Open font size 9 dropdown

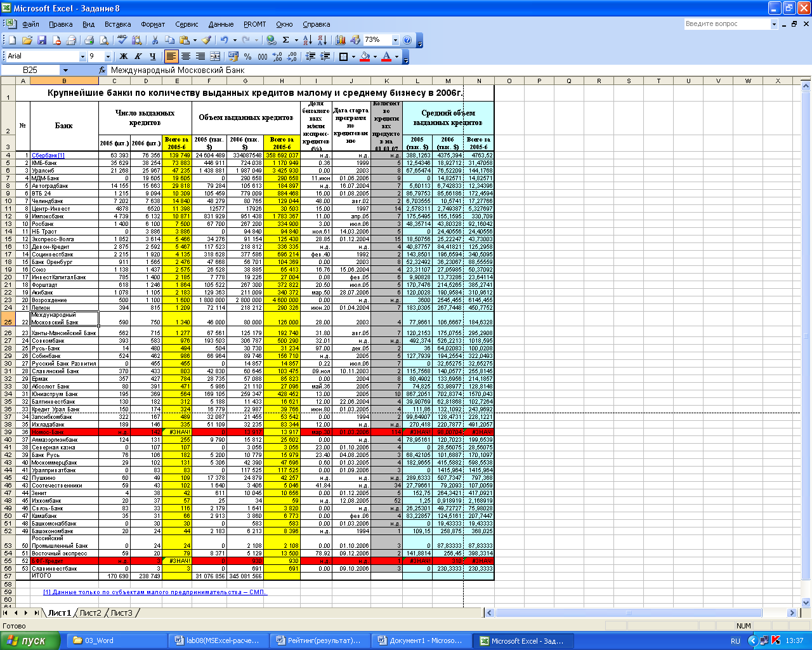coord(108,56)
